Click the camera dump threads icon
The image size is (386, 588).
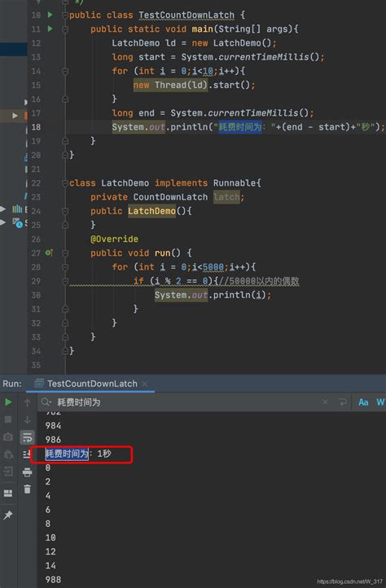pyautogui.click(x=7, y=437)
